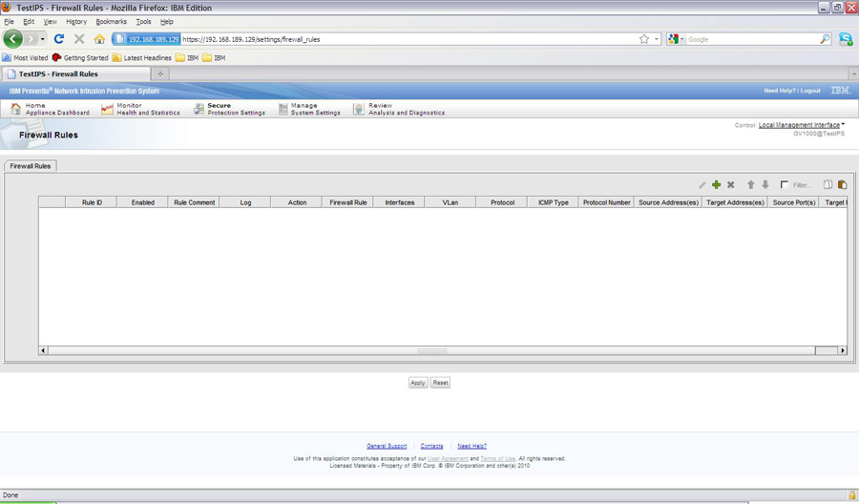Viewport: 859px width, 504px height.
Task: Click the edit rule pencil icon
Action: click(x=702, y=185)
